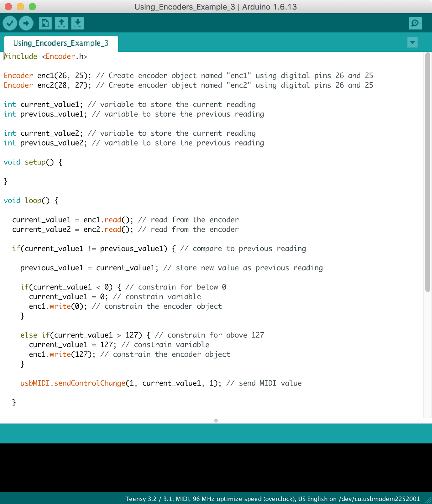Click the 'if(current_value1 != previous_value1)' condition

tap(90, 249)
